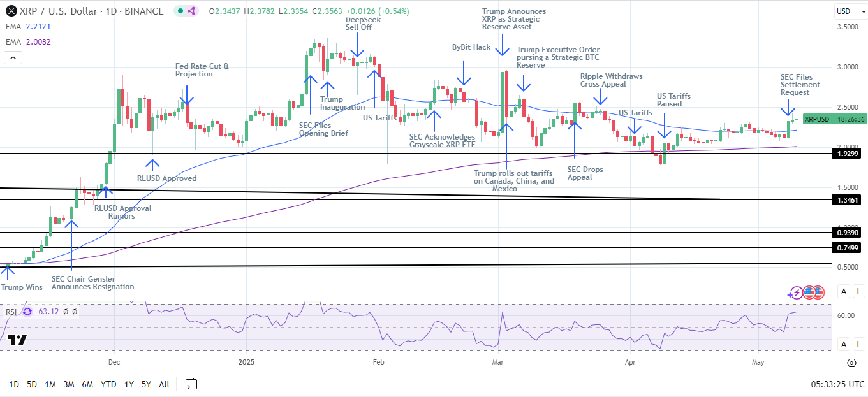Select the 3M time range
This screenshot has width=868, height=397.
point(69,384)
